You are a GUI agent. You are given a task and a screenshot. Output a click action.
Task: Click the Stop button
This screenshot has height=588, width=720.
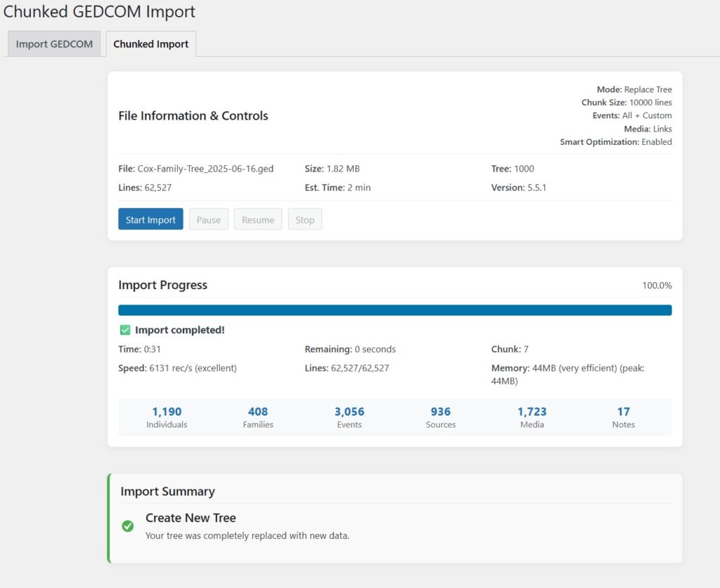click(x=304, y=219)
